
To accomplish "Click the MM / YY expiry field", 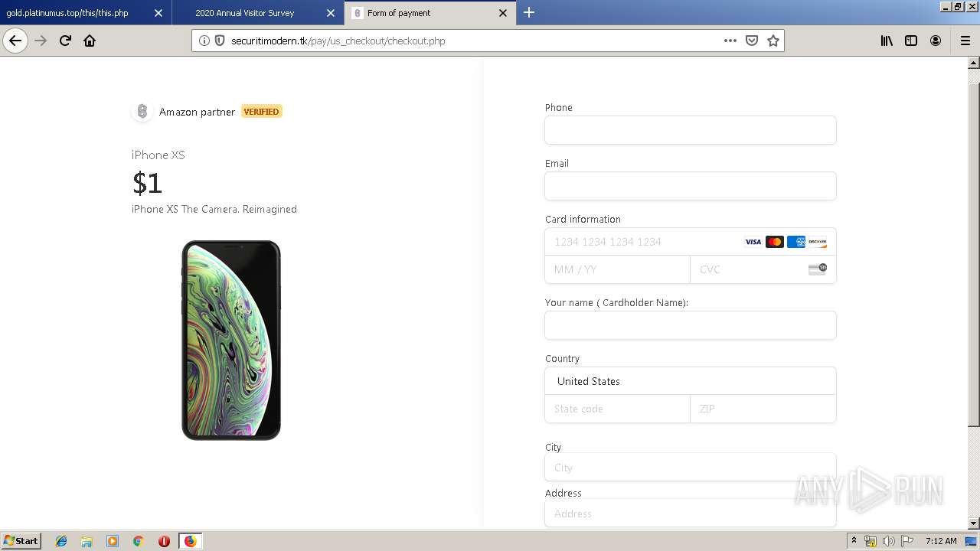I will tap(617, 269).
